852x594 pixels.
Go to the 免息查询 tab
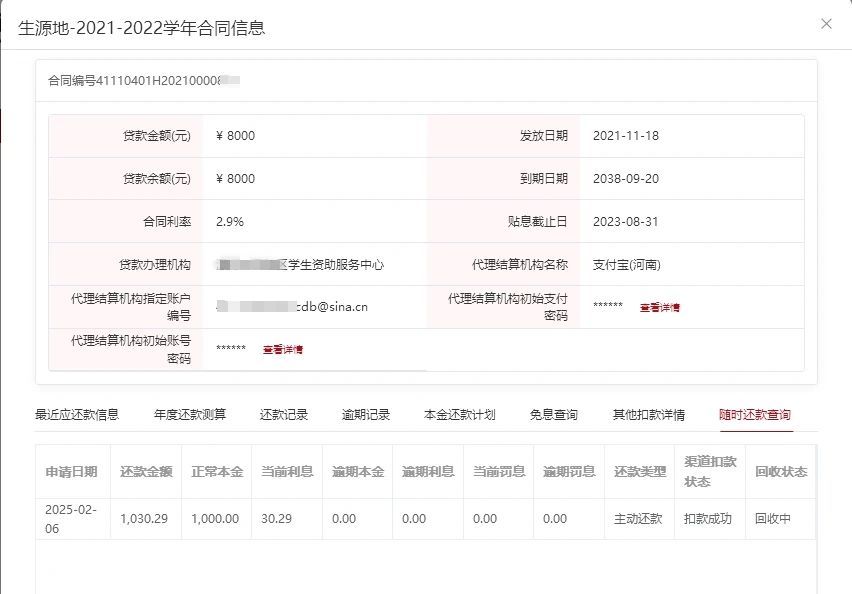click(x=554, y=415)
